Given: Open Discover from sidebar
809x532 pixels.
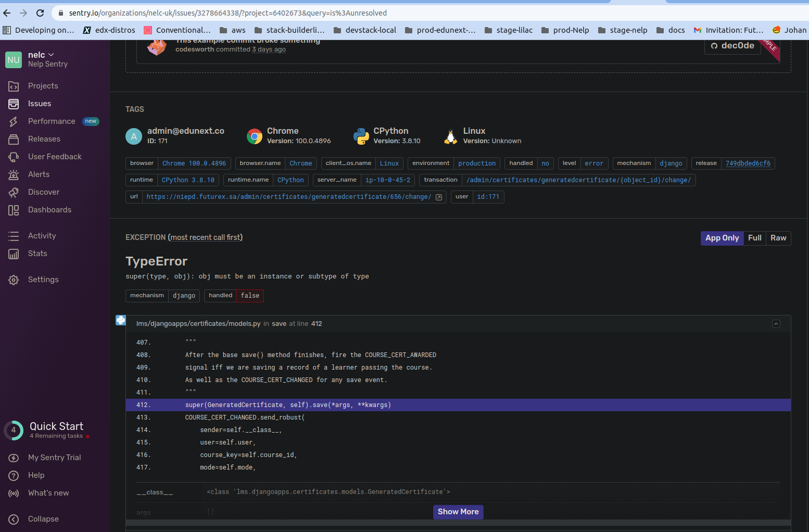Looking at the screenshot, I should click(x=44, y=192).
